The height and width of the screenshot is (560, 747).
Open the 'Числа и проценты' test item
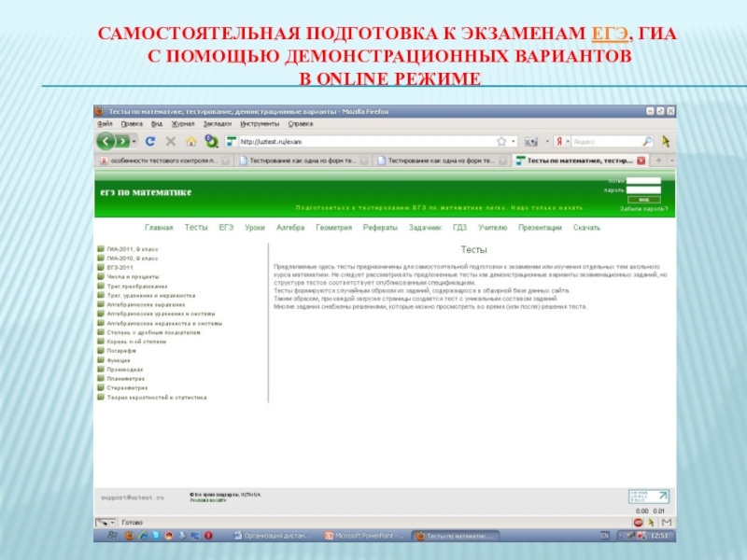(133, 276)
